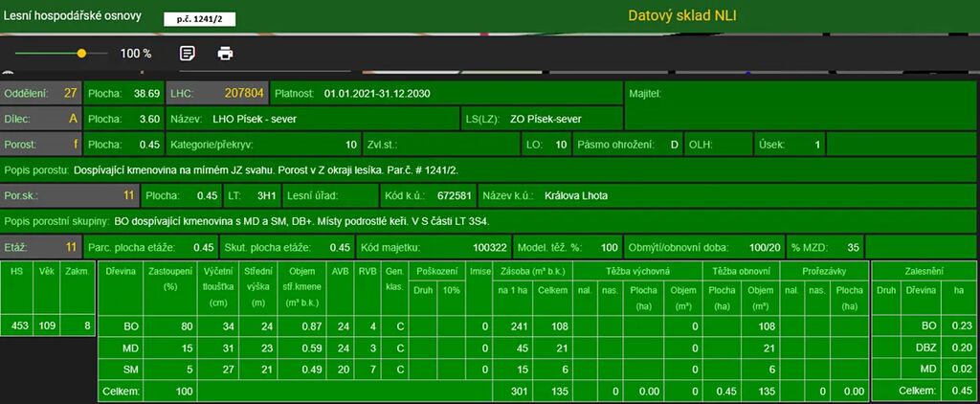980x404 pixels.
Task: Click the p.č. 1241/2 parcel label
Action: (x=198, y=18)
